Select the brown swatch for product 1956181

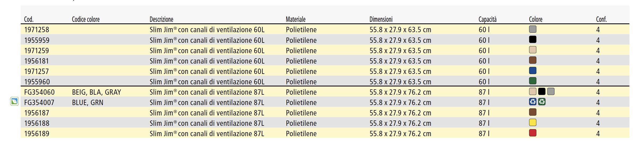(x=533, y=60)
